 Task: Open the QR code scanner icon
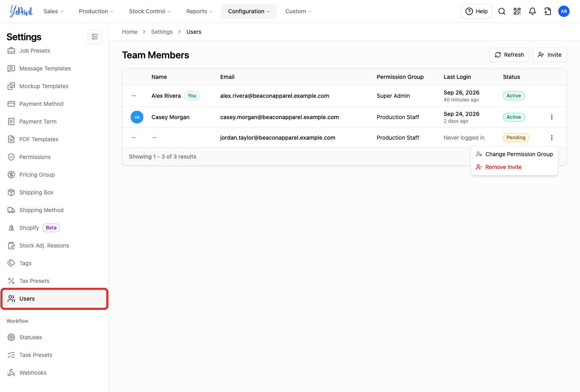[517, 11]
